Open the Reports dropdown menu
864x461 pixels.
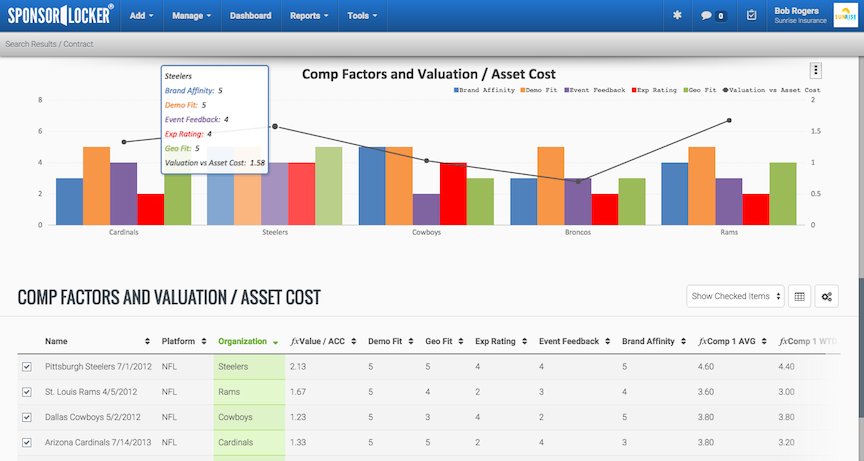tap(309, 15)
